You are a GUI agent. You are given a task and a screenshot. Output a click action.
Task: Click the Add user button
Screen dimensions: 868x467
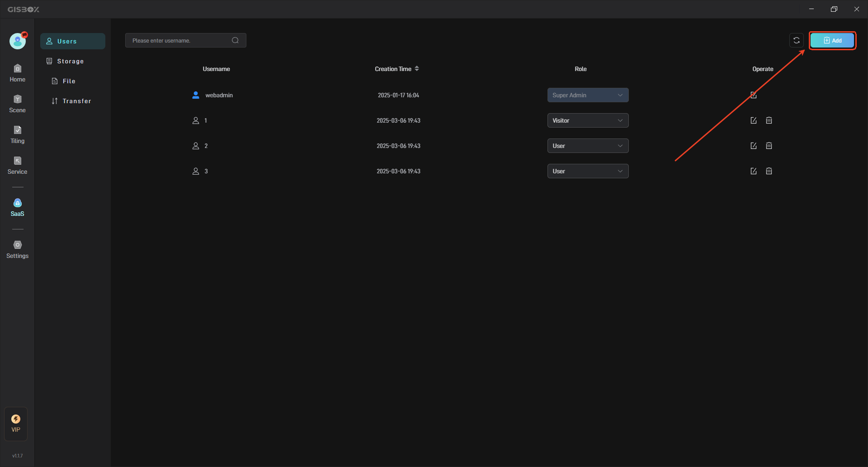(832, 41)
